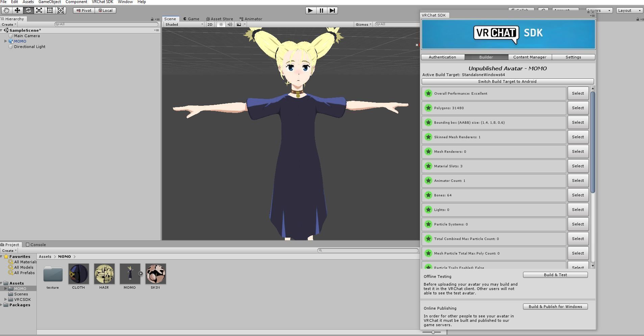
Task: Toggle scene effects image icon
Action: (239, 24)
